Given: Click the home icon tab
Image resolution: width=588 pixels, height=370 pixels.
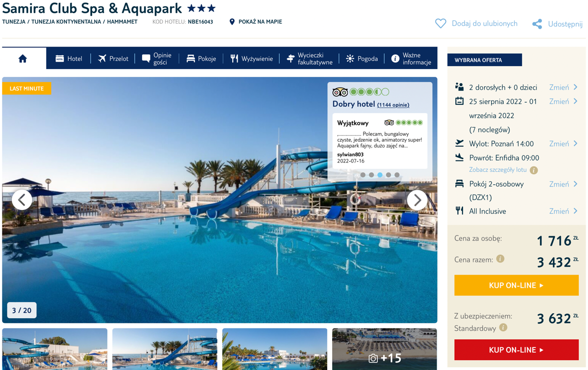Looking at the screenshot, I should [23, 59].
